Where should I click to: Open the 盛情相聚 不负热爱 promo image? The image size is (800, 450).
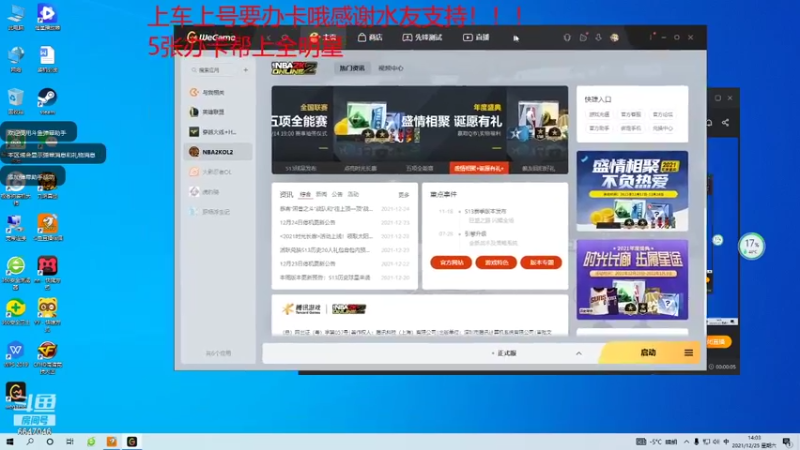click(x=632, y=191)
